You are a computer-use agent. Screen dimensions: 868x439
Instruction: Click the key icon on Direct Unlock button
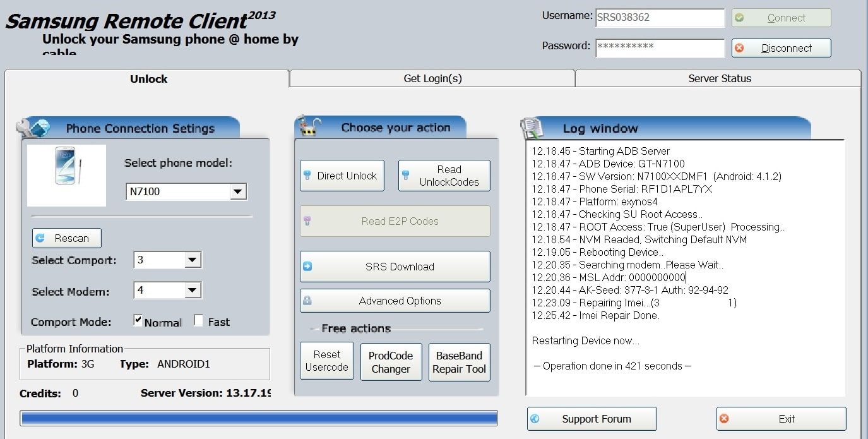(307, 175)
